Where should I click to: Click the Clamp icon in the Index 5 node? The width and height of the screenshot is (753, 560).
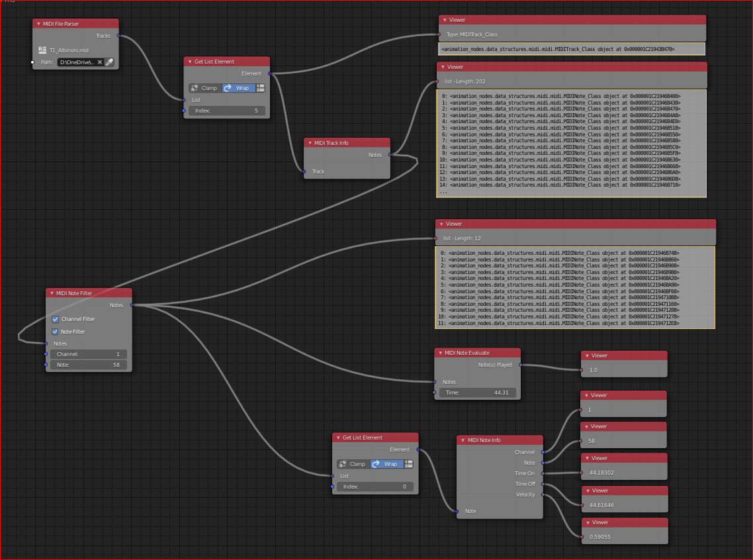coord(194,88)
